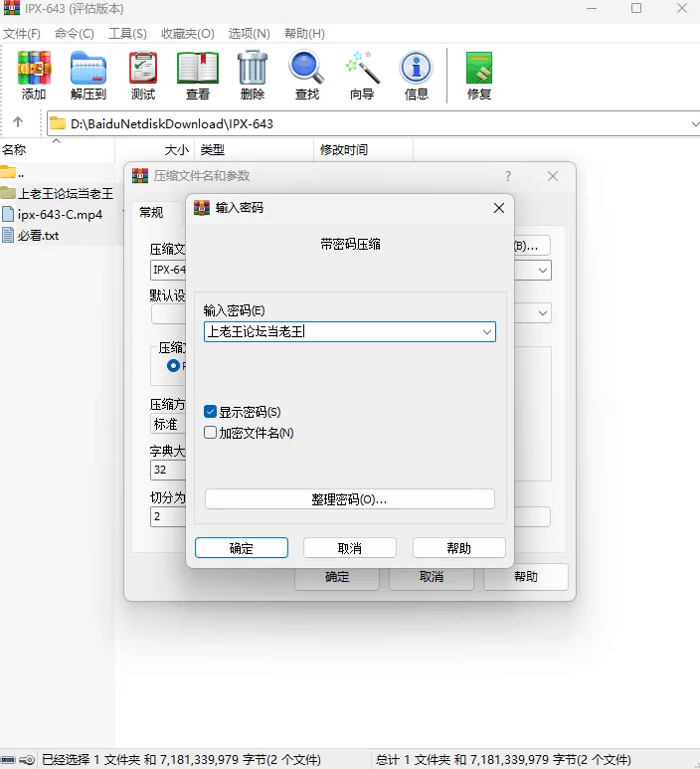Click the drive icon in the status bar

click(x=8, y=760)
